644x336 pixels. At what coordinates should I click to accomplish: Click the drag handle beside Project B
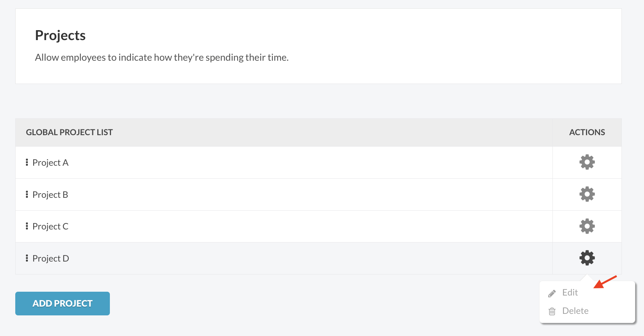point(27,194)
